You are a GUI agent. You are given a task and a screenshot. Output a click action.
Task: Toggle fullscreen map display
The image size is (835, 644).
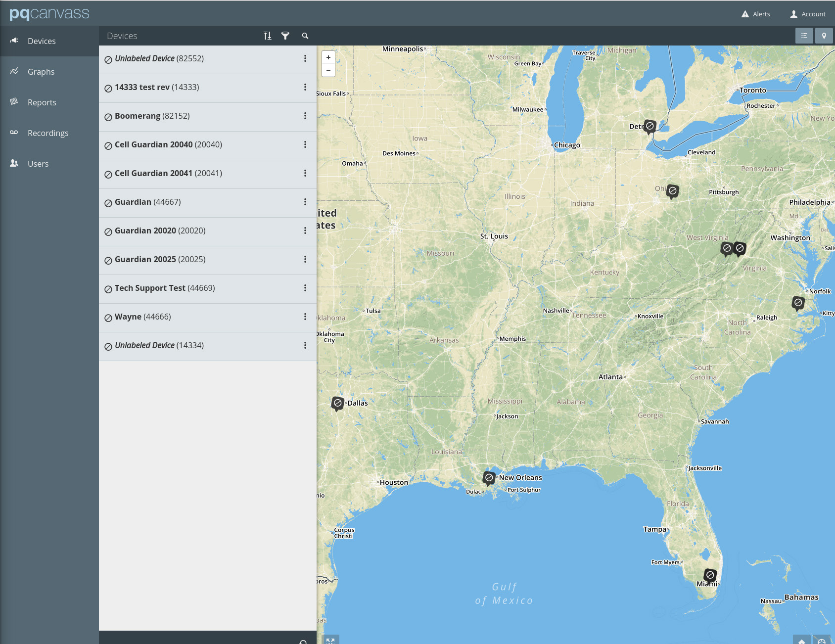point(331,640)
